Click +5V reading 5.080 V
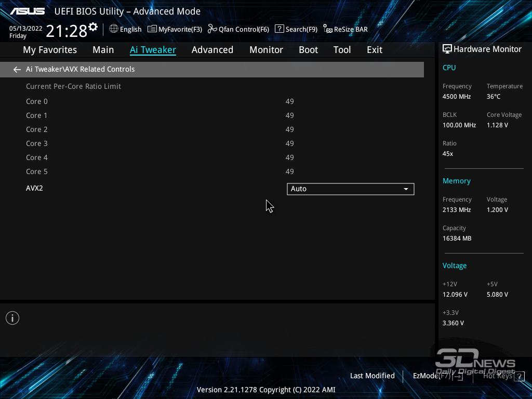This screenshot has height=399, width=532. (497, 295)
